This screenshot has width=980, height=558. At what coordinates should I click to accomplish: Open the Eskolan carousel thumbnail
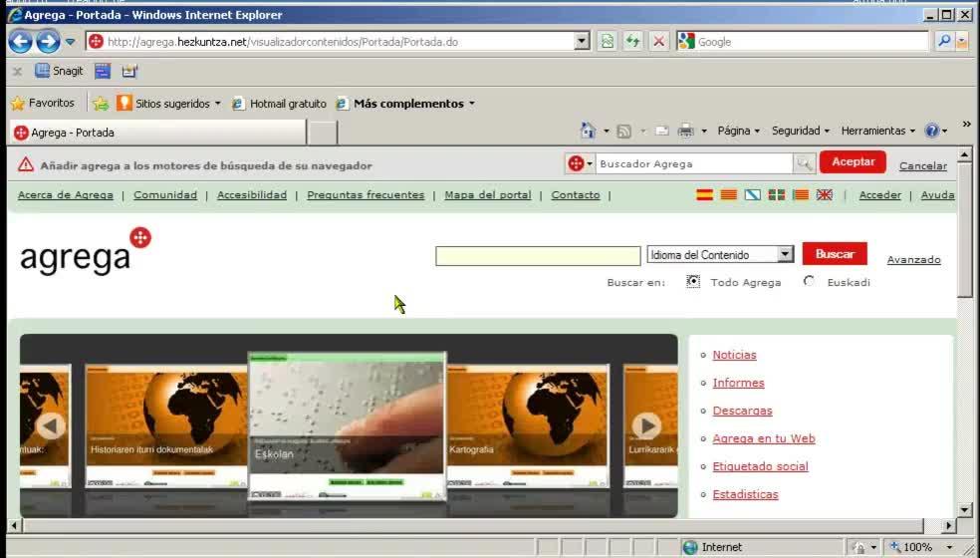click(x=348, y=426)
